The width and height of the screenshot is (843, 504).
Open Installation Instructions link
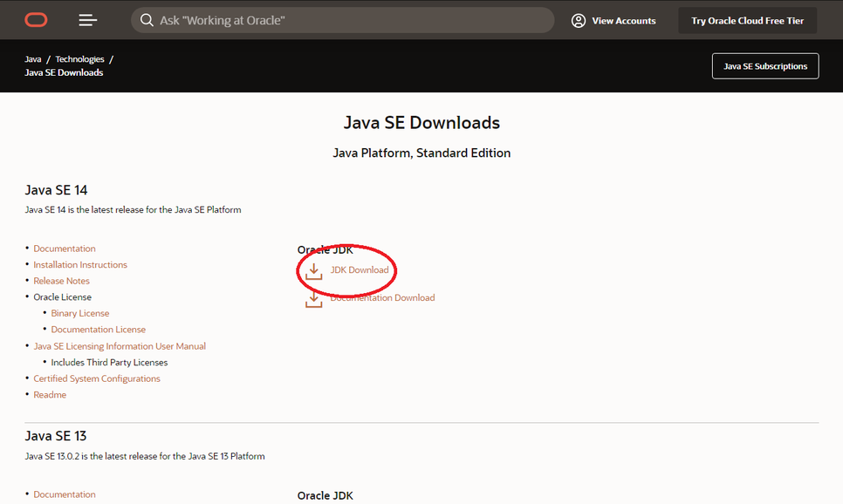(80, 265)
